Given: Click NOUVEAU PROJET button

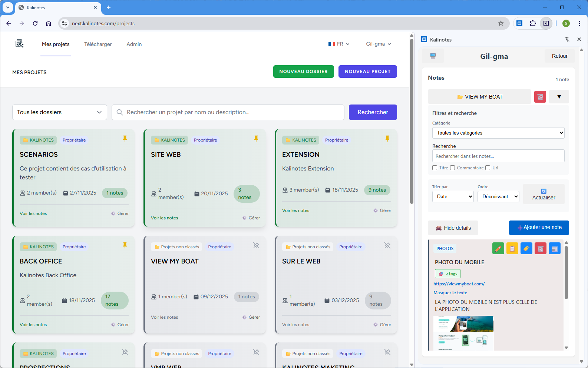Looking at the screenshot, I should pos(368,72).
